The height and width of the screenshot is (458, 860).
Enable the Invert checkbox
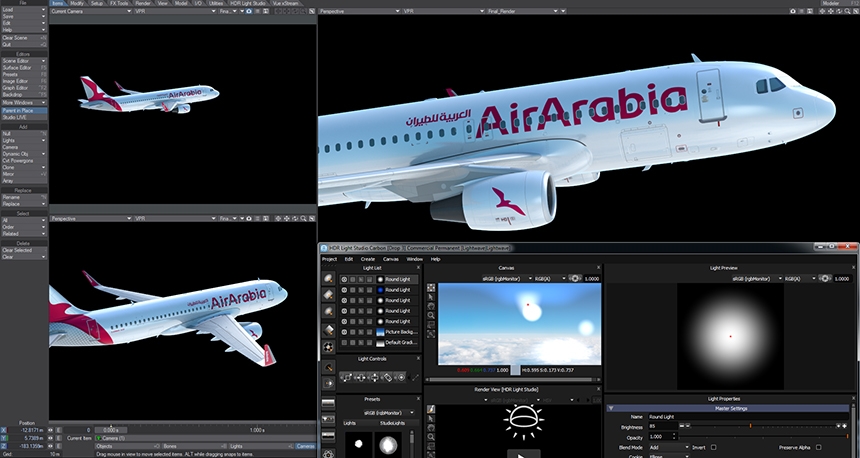click(714, 448)
